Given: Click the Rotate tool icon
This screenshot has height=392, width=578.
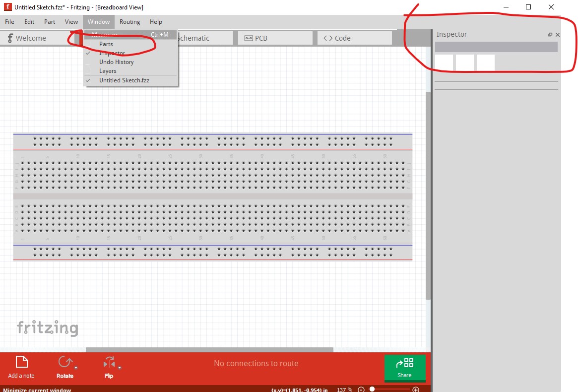Looking at the screenshot, I should click(64, 363).
